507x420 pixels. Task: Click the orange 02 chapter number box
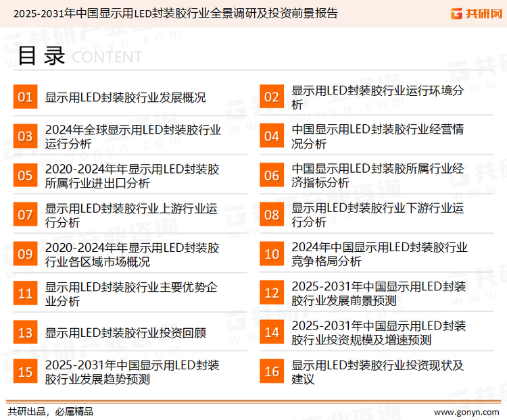tap(272, 97)
